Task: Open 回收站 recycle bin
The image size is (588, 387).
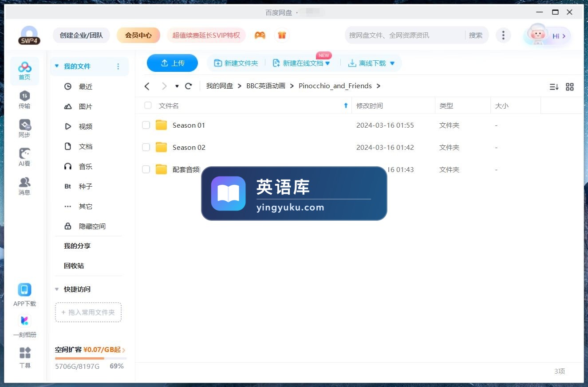Action: [x=74, y=266]
